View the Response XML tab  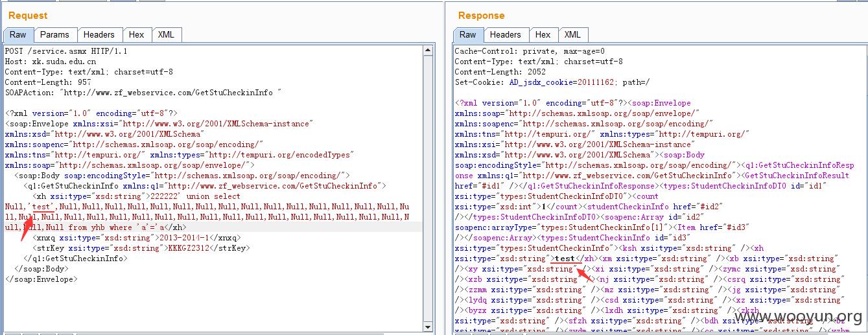(573, 35)
